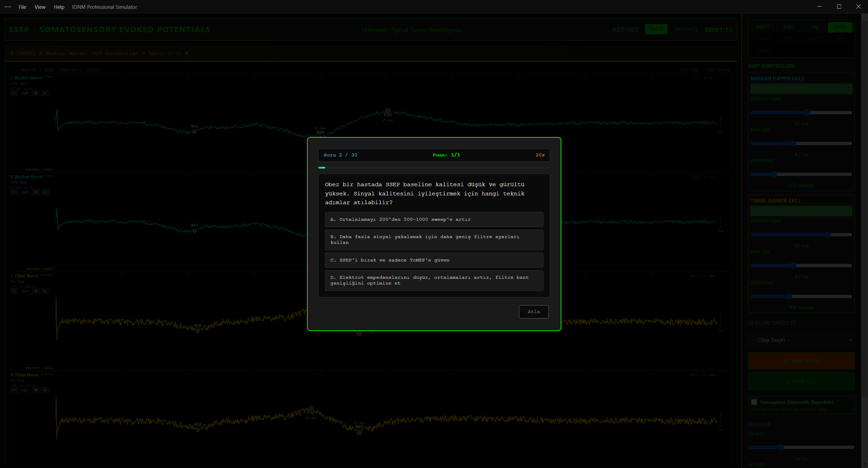
Task: Open the Olay Seçin dropdown
Action: [801, 340]
